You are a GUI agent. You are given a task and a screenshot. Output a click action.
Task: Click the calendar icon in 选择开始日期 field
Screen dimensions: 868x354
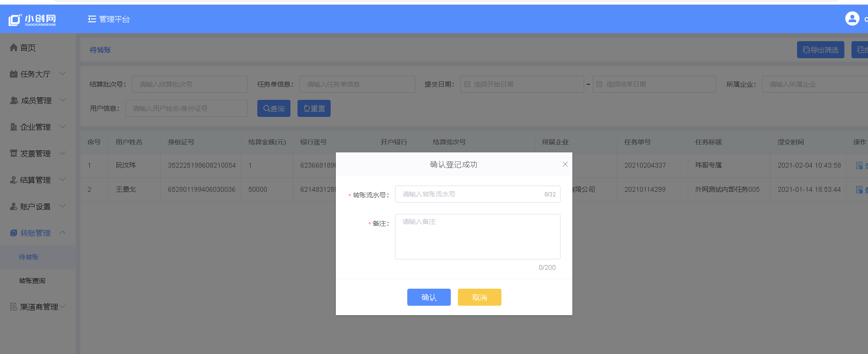point(467,84)
